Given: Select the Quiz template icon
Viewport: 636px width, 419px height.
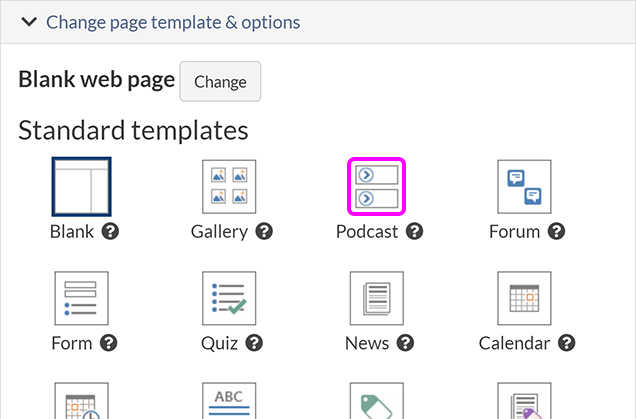Looking at the screenshot, I should (x=229, y=298).
